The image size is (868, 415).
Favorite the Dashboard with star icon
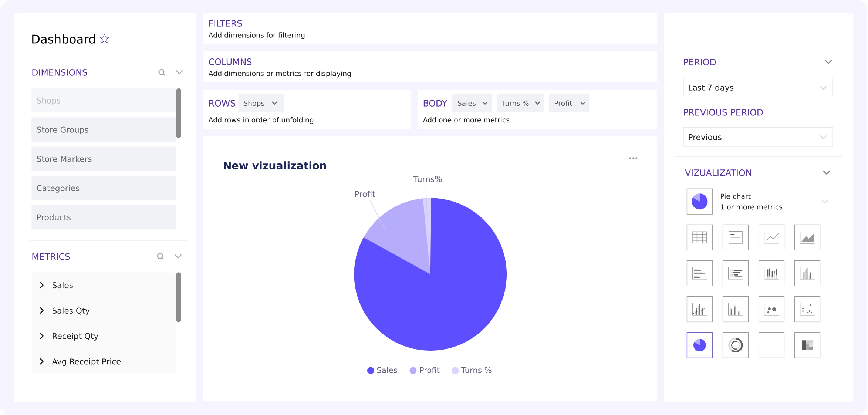coord(105,39)
